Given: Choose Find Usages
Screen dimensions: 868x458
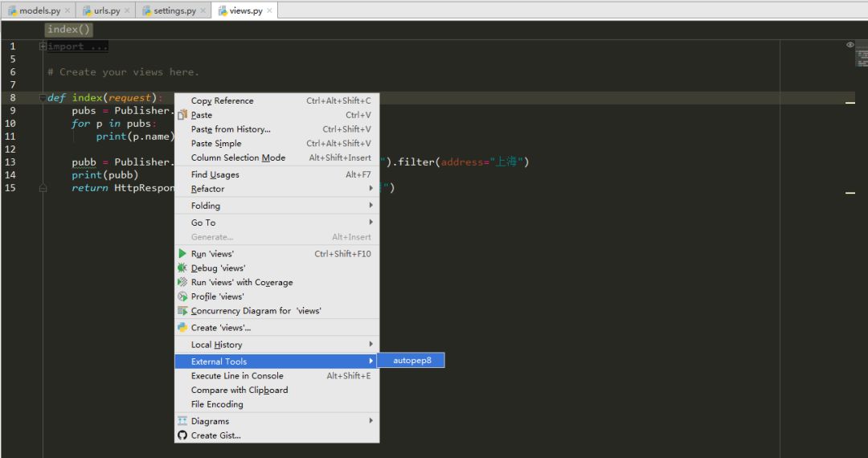Looking at the screenshot, I should pos(276,175).
